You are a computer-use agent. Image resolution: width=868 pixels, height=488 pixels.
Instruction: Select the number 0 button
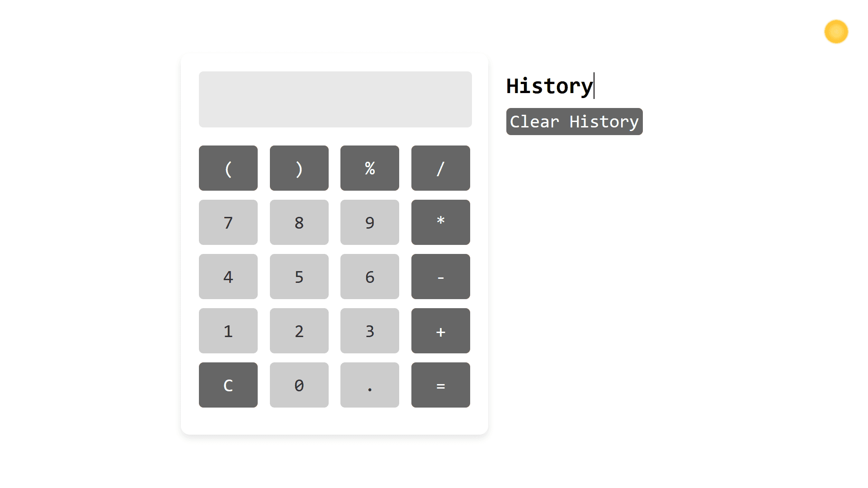pyautogui.click(x=299, y=385)
